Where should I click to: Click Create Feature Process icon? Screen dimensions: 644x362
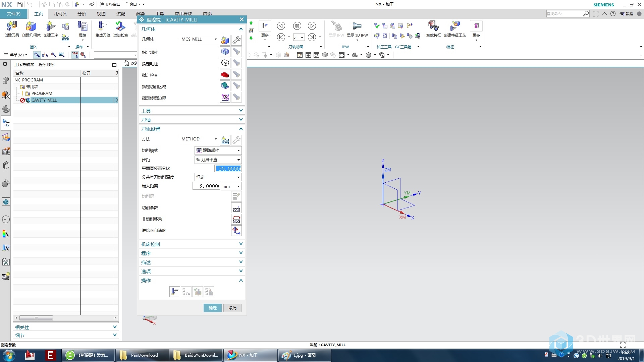click(x=455, y=29)
